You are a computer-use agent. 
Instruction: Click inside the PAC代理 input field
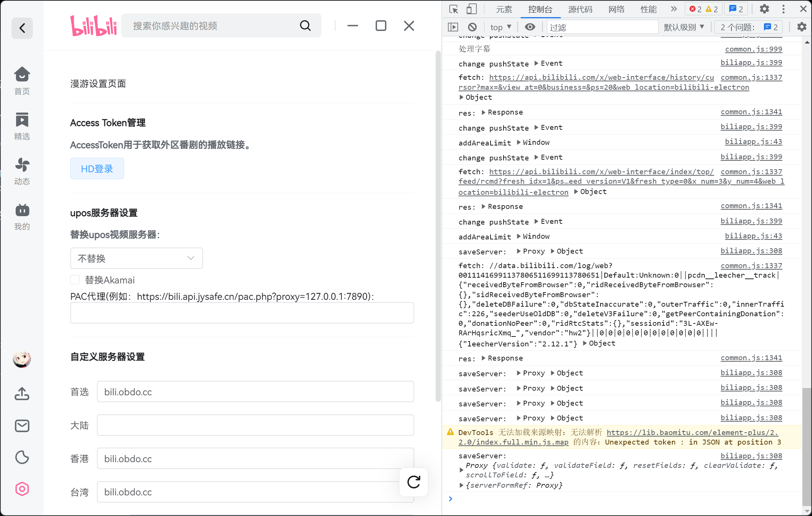click(242, 313)
